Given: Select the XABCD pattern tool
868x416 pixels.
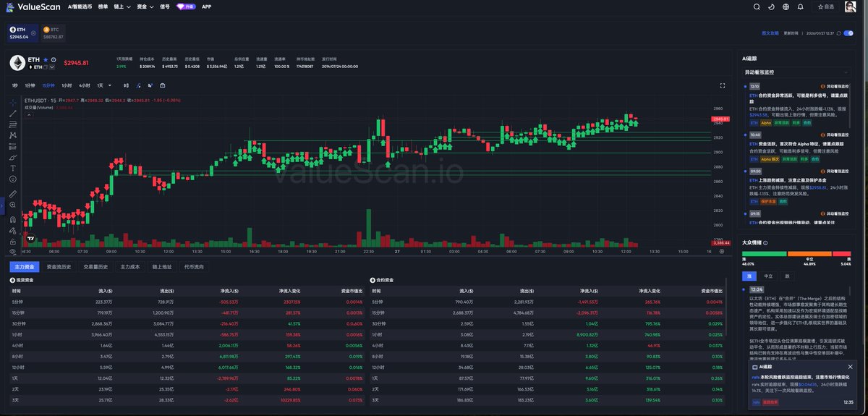Looking at the screenshot, I should 13,135.
